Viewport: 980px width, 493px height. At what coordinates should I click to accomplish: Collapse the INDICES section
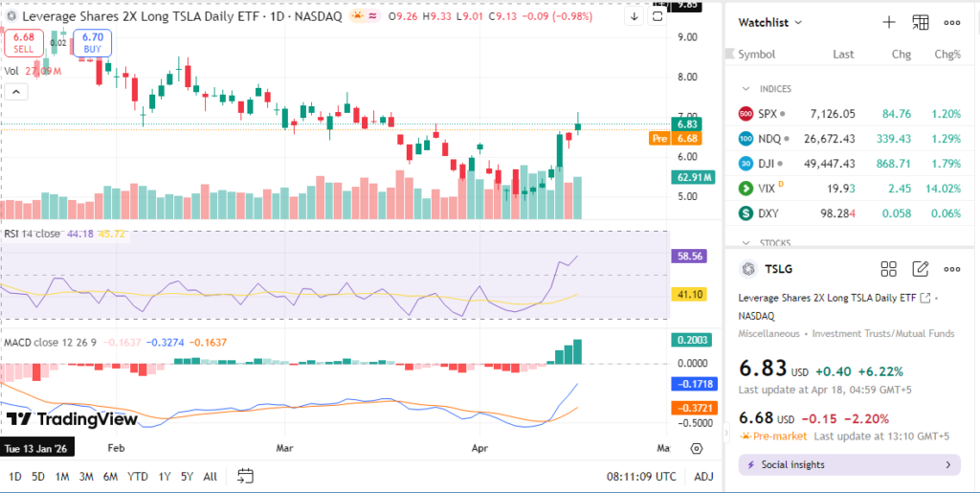(x=746, y=89)
